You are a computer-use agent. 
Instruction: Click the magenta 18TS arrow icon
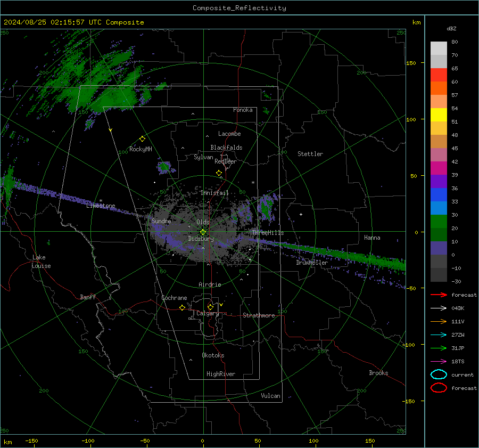pos(439,362)
